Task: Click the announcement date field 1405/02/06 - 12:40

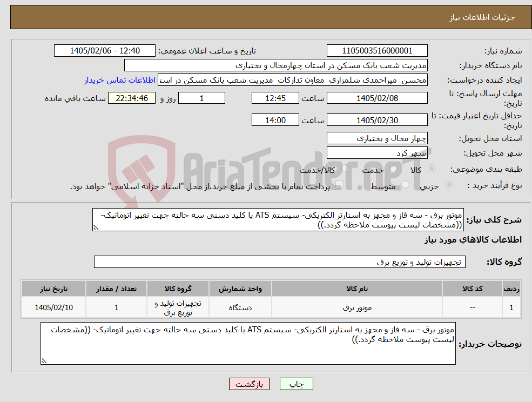Action: click(104, 51)
